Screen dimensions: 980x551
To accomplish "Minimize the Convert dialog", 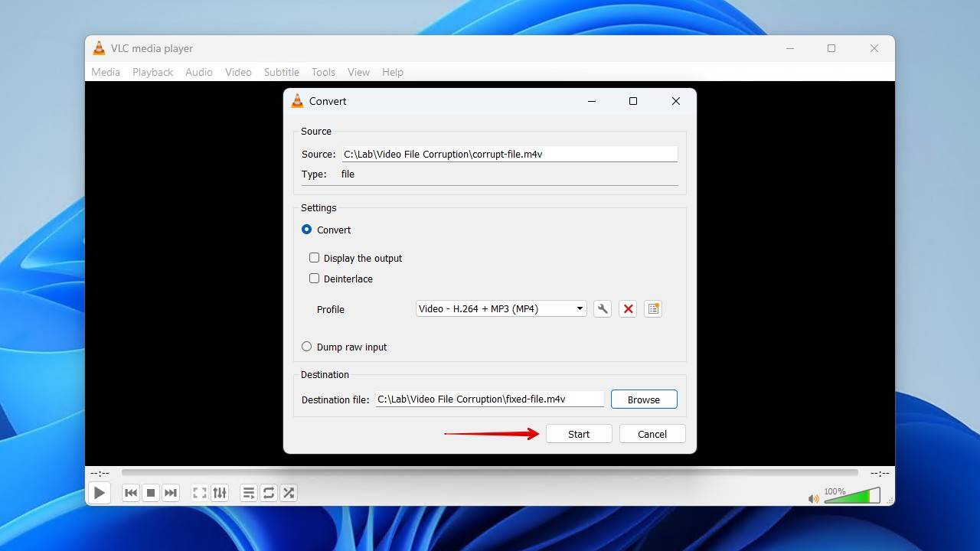I will click(x=592, y=101).
